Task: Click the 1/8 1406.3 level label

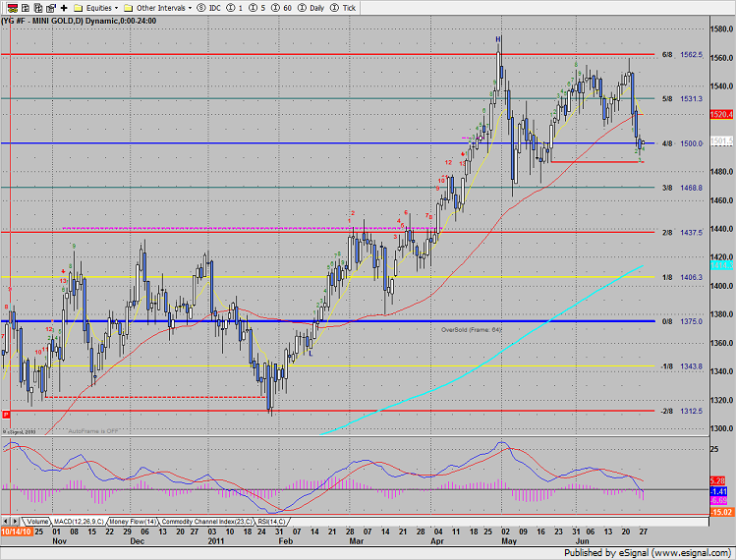Action: (682, 277)
